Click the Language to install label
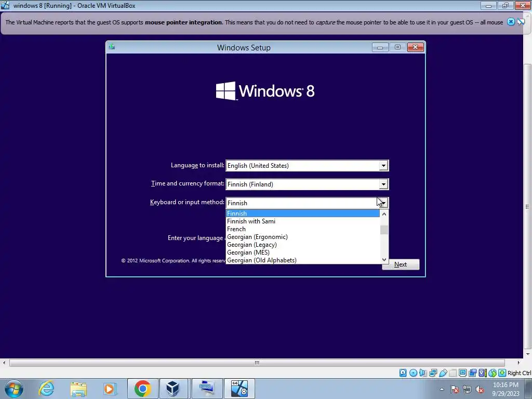This screenshot has height=399, width=532. pos(197,165)
